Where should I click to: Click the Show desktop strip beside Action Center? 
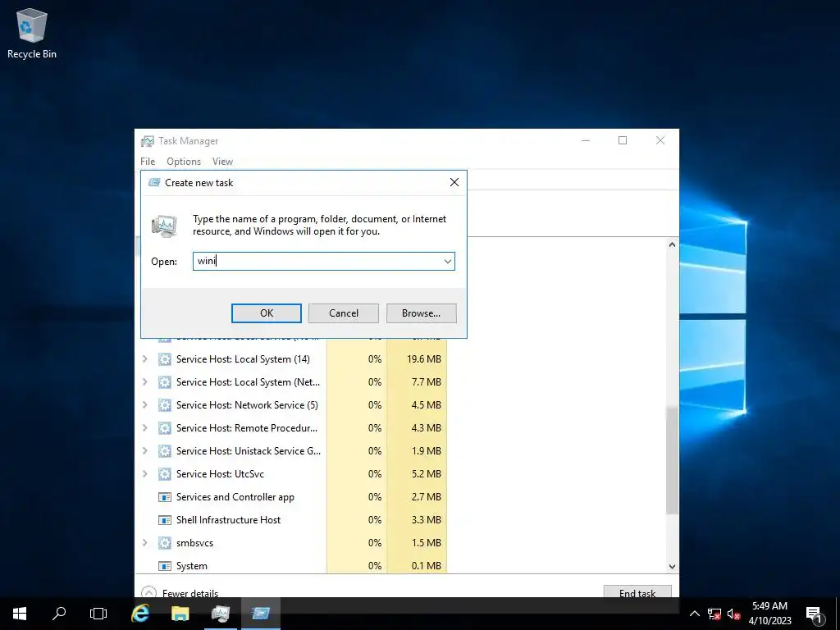(x=838, y=614)
